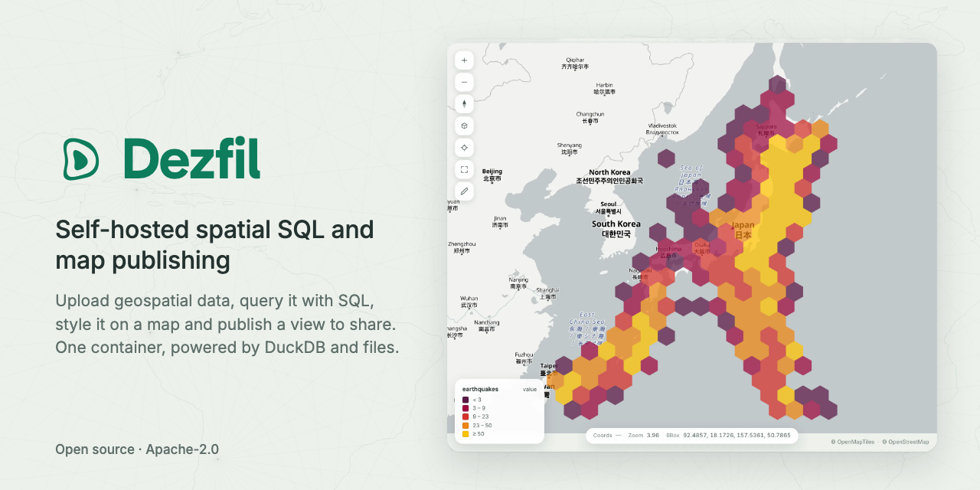980x490 pixels.
Task: Click the Nanchang city label
Action: point(487,325)
